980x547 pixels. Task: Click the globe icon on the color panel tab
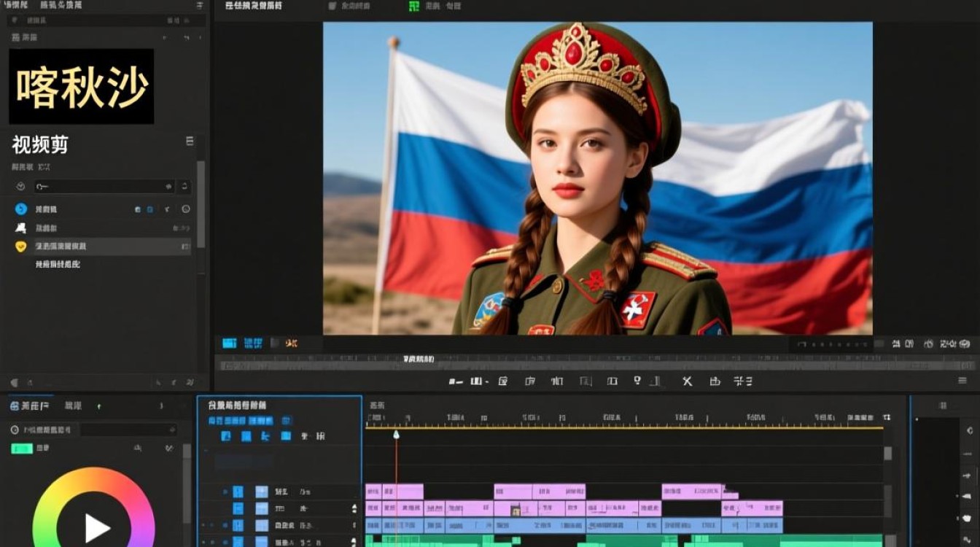pyautogui.click(x=15, y=406)
